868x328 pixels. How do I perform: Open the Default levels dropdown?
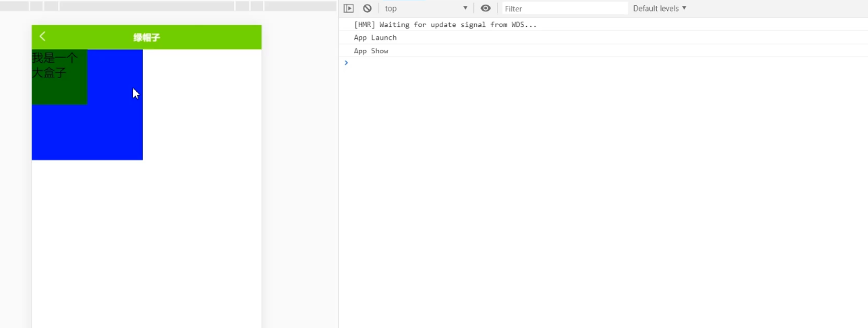pyautogui.click(x=660, y=8)
